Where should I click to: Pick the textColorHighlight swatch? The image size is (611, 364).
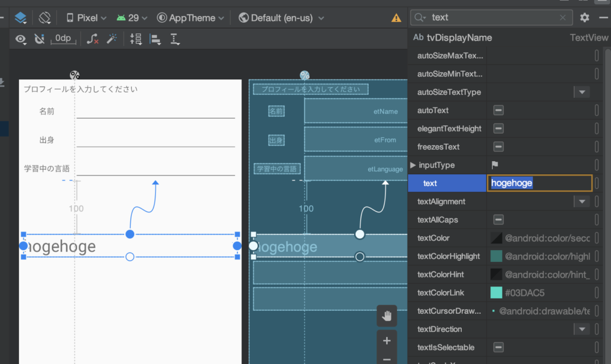tap(496, 257)
